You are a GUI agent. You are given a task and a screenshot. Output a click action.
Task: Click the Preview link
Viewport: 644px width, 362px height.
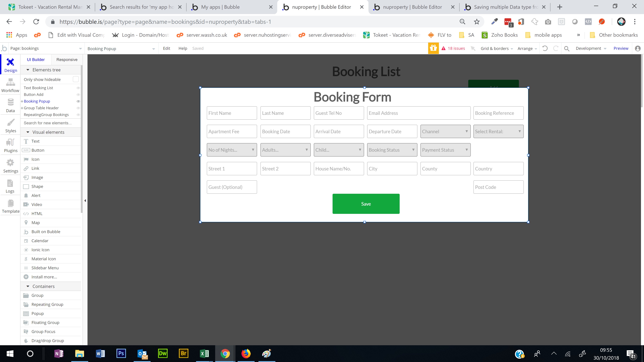tap(621, 48)
